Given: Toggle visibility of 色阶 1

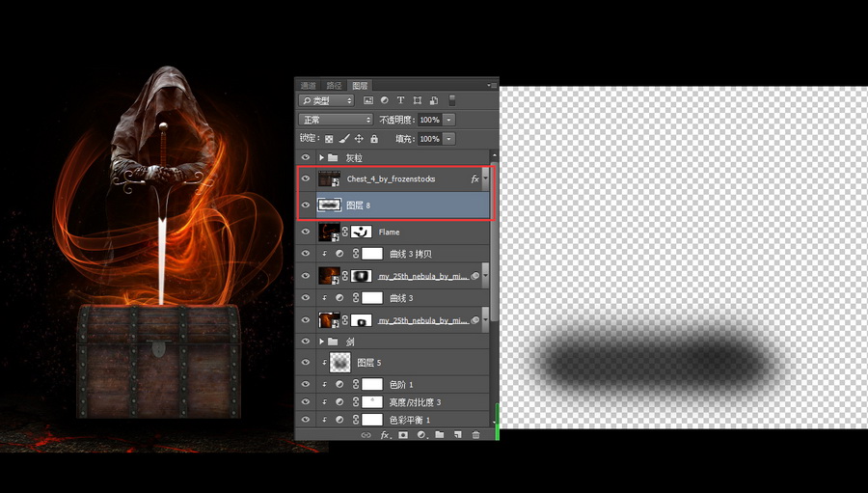Looking at the screenshot, I should 306,384.
